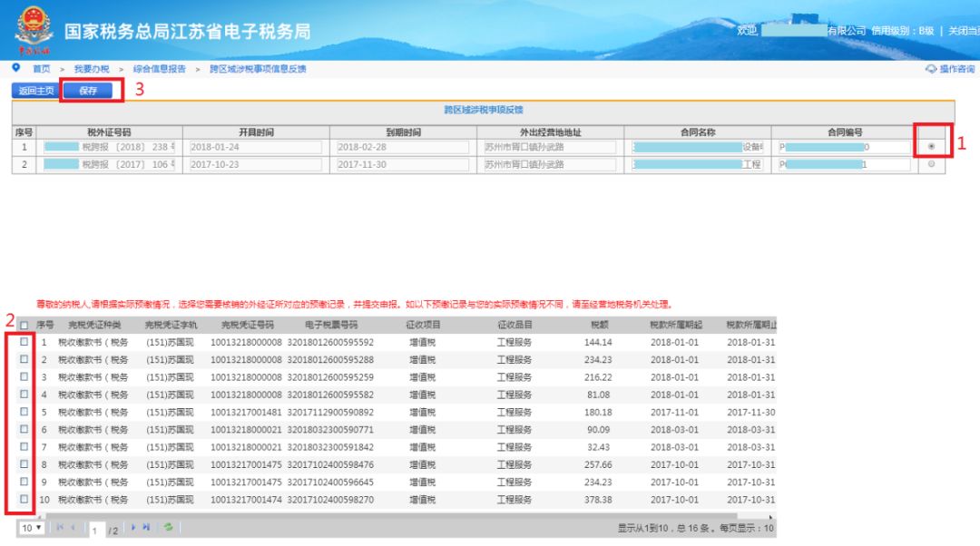Select radio button for 2017 certificate row

[x=931, y=164]
